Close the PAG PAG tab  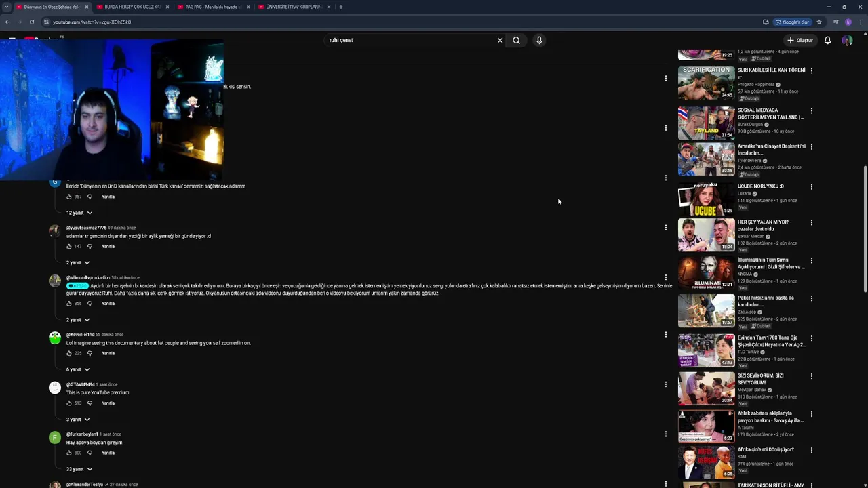pos(248,7)
